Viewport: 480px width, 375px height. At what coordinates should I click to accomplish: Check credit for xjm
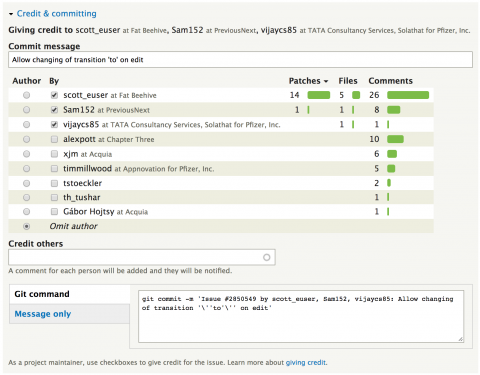54,154
